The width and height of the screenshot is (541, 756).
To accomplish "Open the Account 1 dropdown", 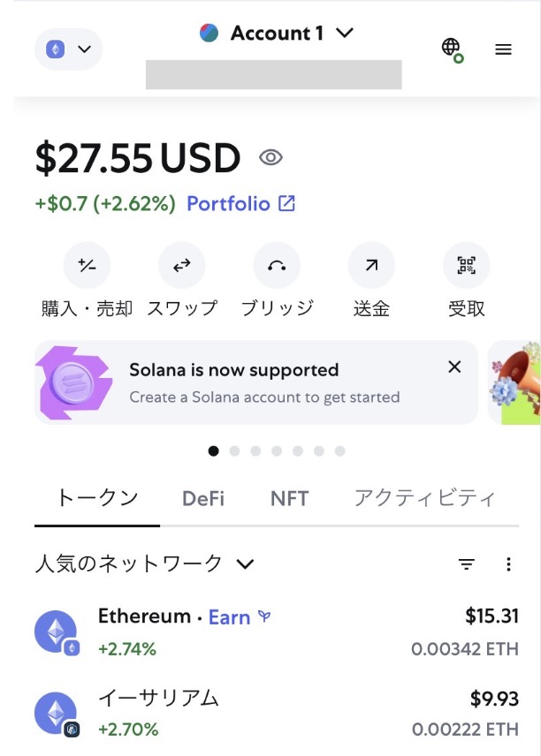I will (x=277, y=34).
